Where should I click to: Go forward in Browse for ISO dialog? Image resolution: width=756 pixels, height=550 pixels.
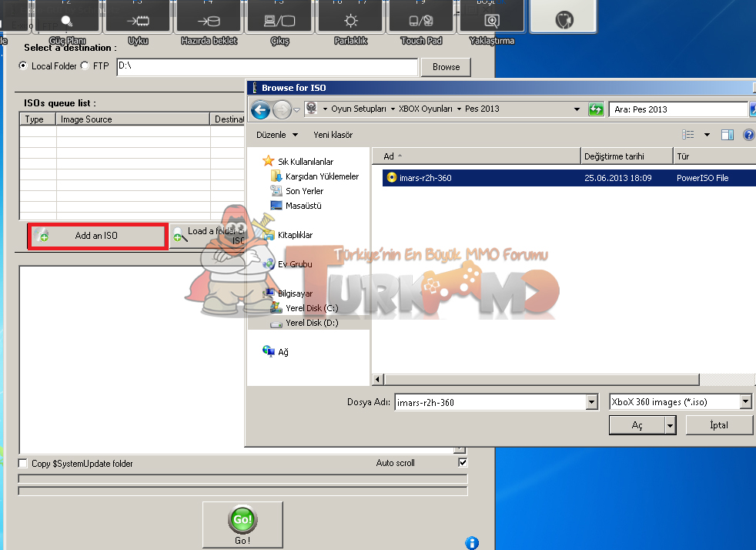coord(282,109)
